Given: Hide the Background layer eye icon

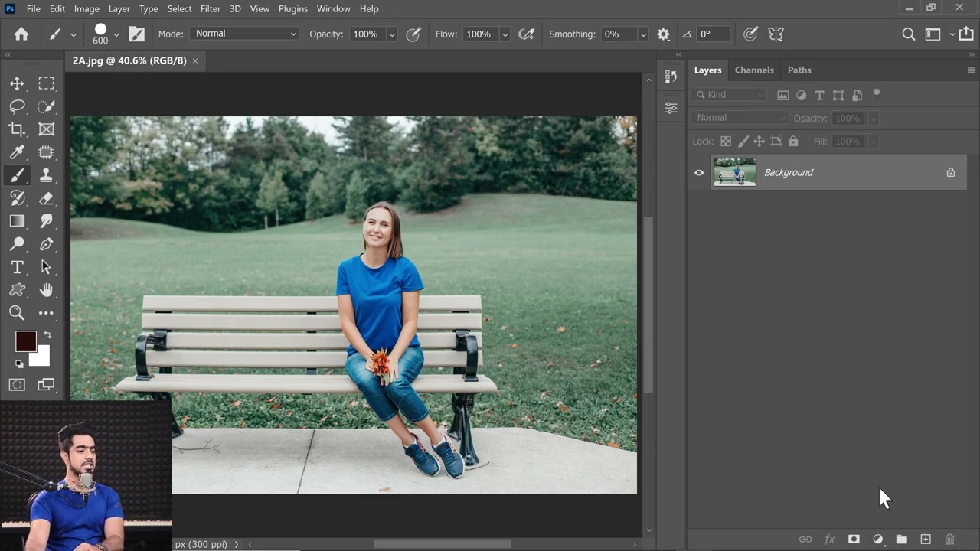Looking at the screenshot, I should [699, 173].
